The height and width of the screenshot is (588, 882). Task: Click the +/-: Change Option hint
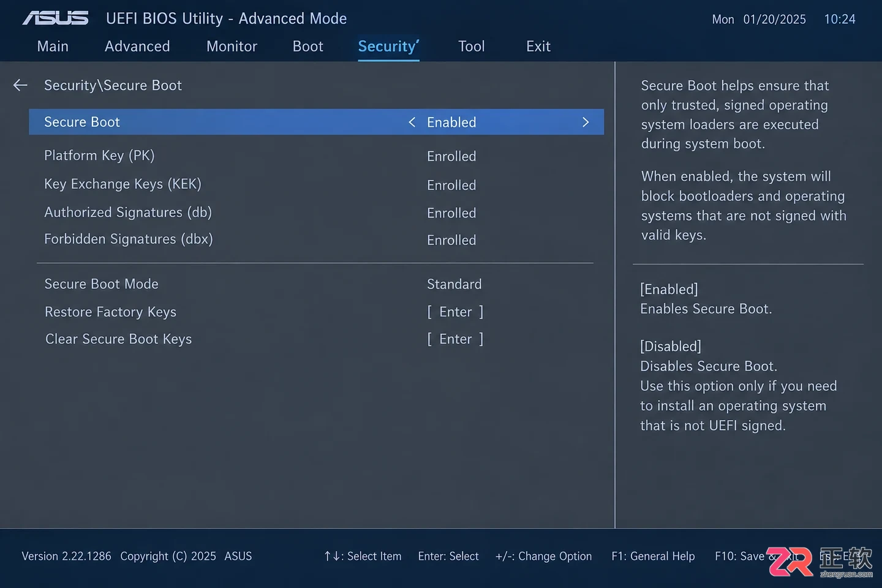click(544, 556)
